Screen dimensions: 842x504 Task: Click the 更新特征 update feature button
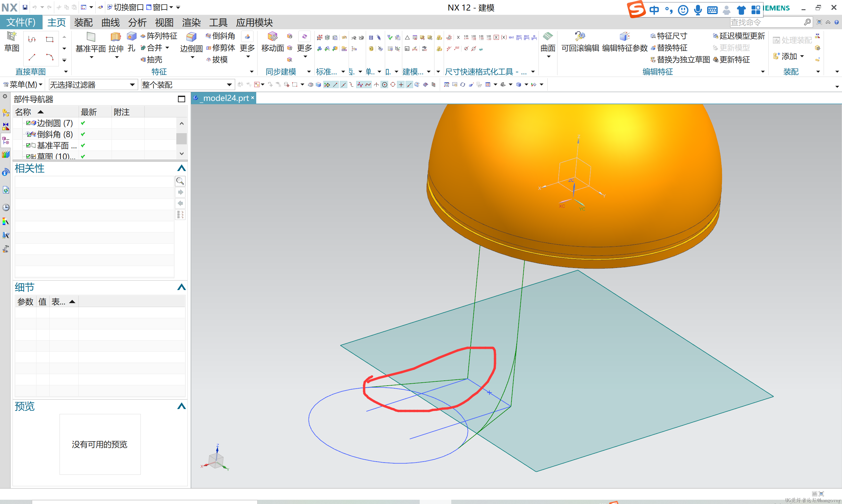[731, 60]
